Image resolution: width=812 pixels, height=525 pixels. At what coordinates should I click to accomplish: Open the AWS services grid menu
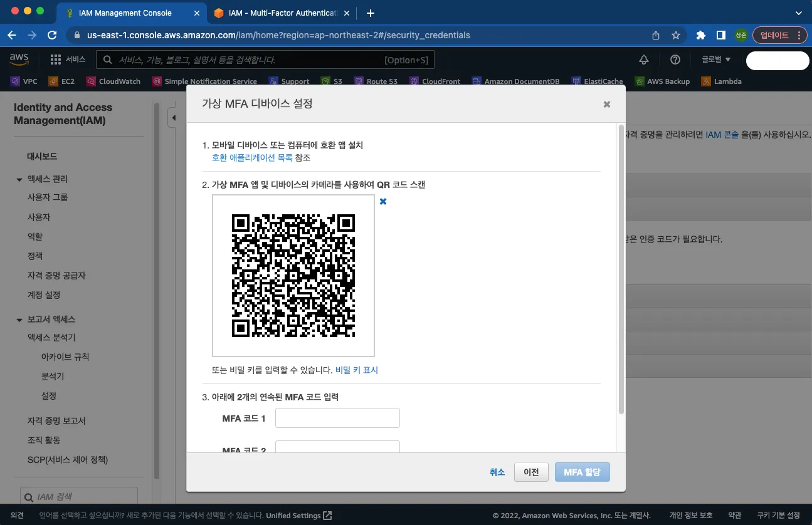55,60
